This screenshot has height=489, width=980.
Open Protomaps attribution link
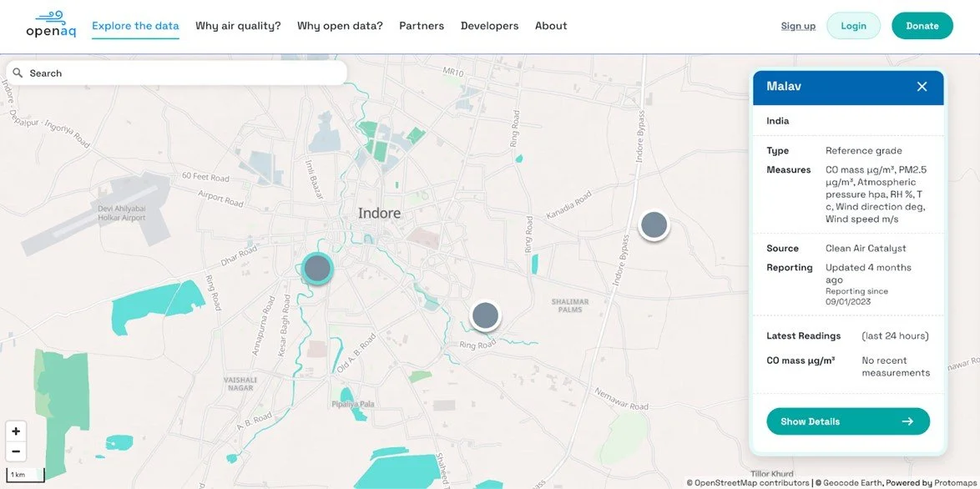pyautogui.click(x=957, y=483)
